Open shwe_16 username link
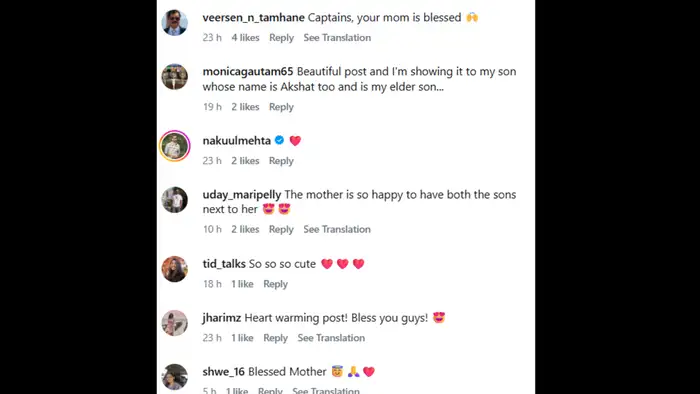 click(224, 372)
